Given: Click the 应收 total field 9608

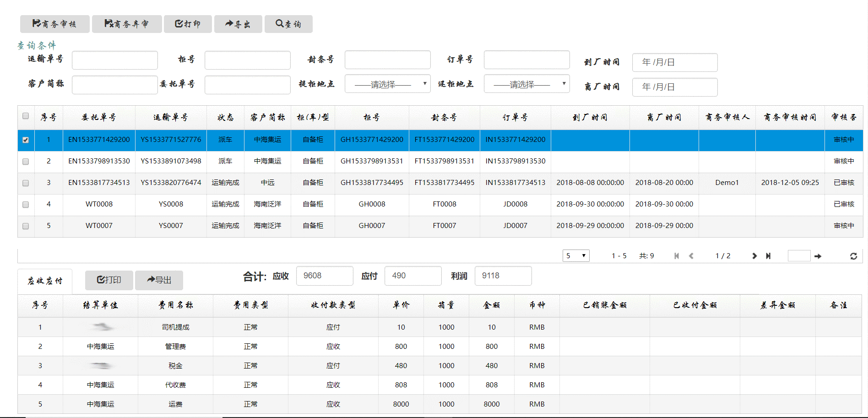Looking at the screenshot, I should coord(325,276).
